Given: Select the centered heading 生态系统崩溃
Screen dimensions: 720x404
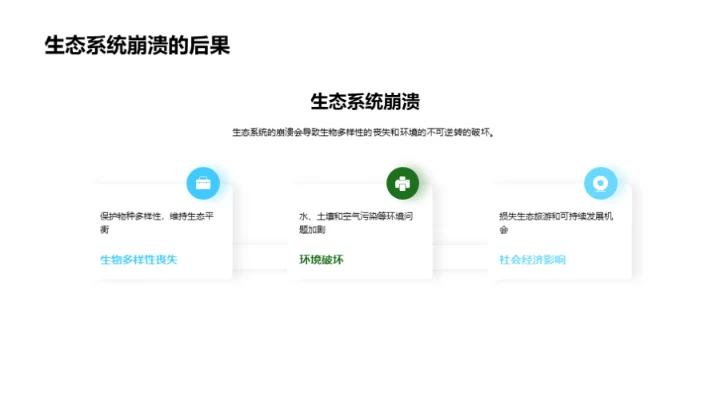Looking at the screenshot, I should 365,101.
